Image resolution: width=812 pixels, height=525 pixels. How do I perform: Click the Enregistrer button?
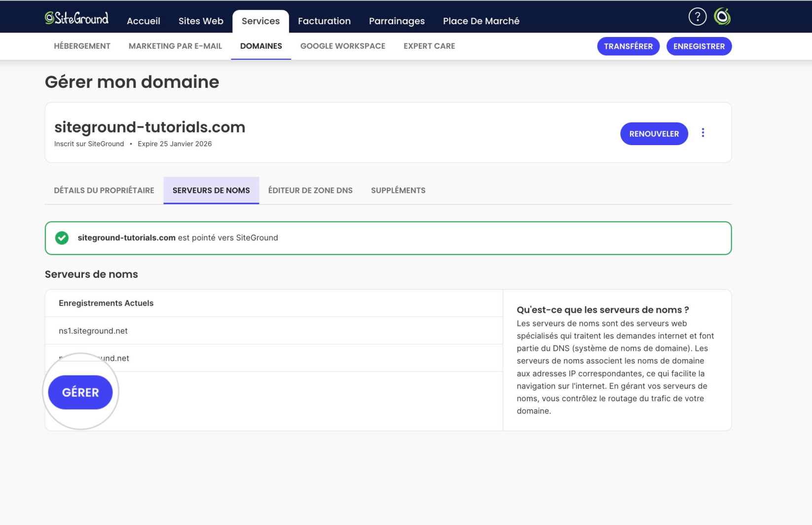[x=699, y=46]
